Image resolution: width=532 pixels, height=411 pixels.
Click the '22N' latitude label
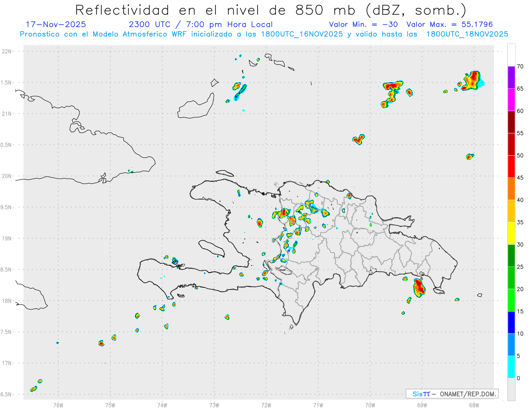tap(8, 51)
